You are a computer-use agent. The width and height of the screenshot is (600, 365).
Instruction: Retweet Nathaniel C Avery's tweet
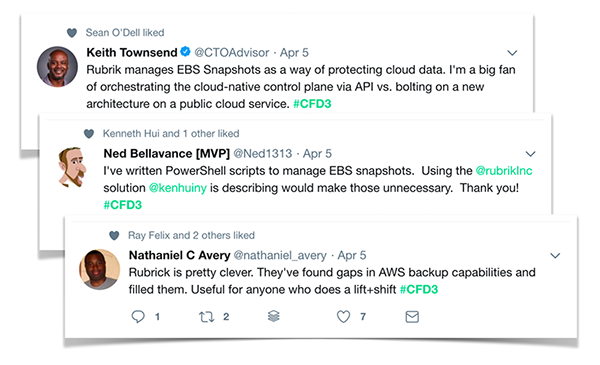[x=206, y=317]
